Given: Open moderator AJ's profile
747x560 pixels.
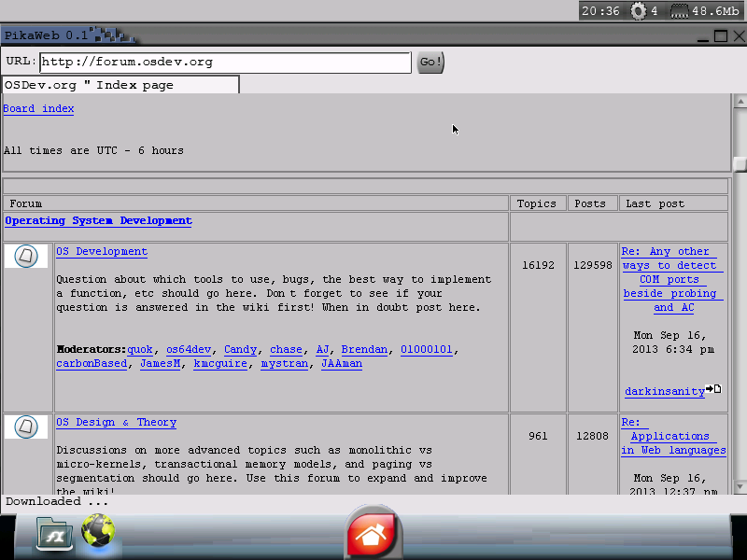Looking at the screenshot, I should tap(322, 349).
